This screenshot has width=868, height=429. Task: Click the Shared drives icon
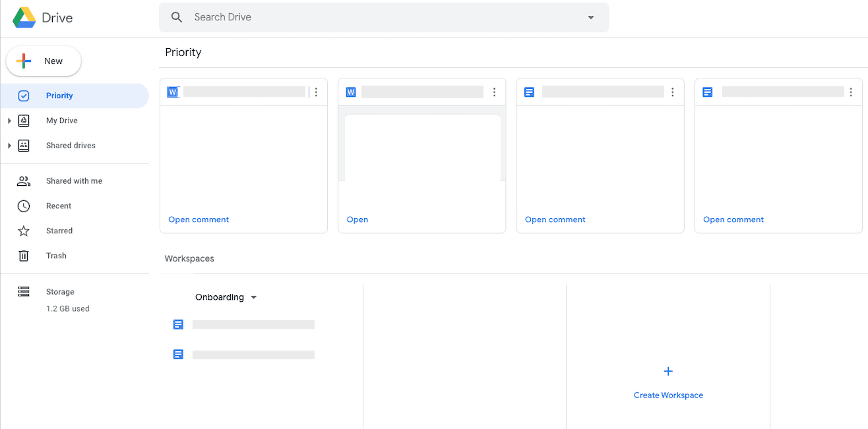pos(24,146)
